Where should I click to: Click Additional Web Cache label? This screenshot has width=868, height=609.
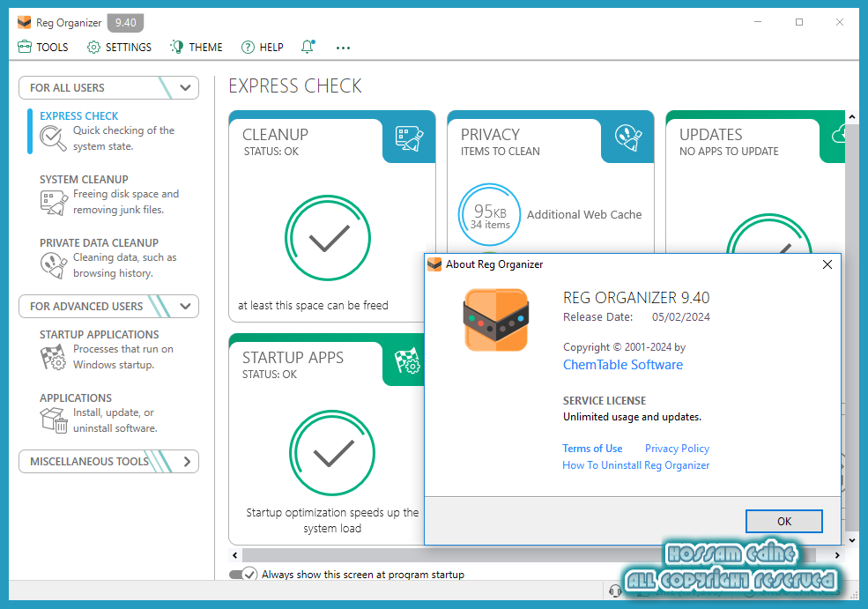pos(584,214)
